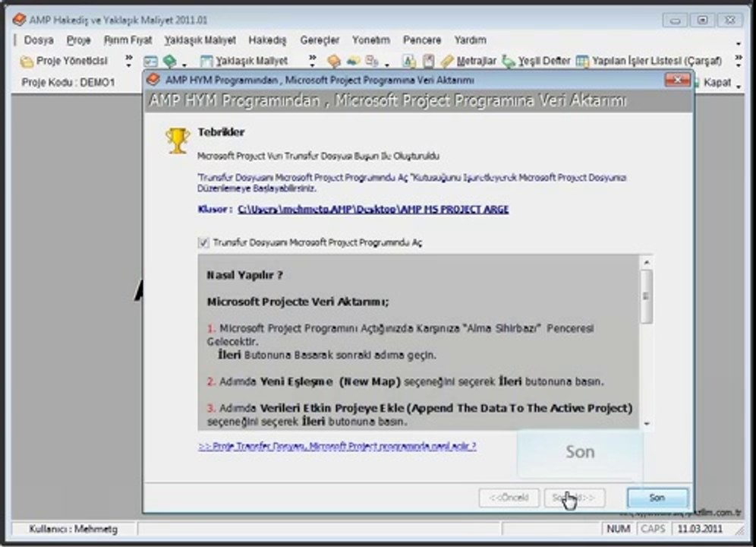
Task: Click the green book toolbar icon
Action: pos(170,61)
